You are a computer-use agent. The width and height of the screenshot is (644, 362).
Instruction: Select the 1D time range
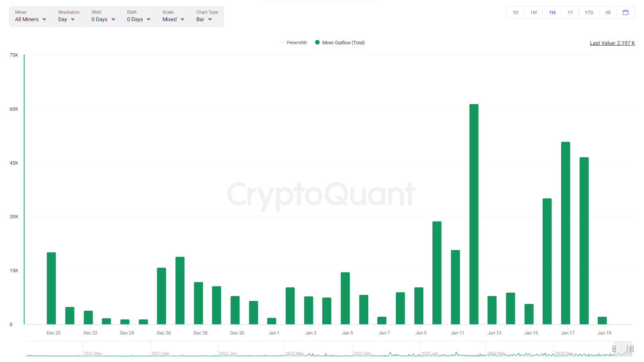[x=516, y=12]
